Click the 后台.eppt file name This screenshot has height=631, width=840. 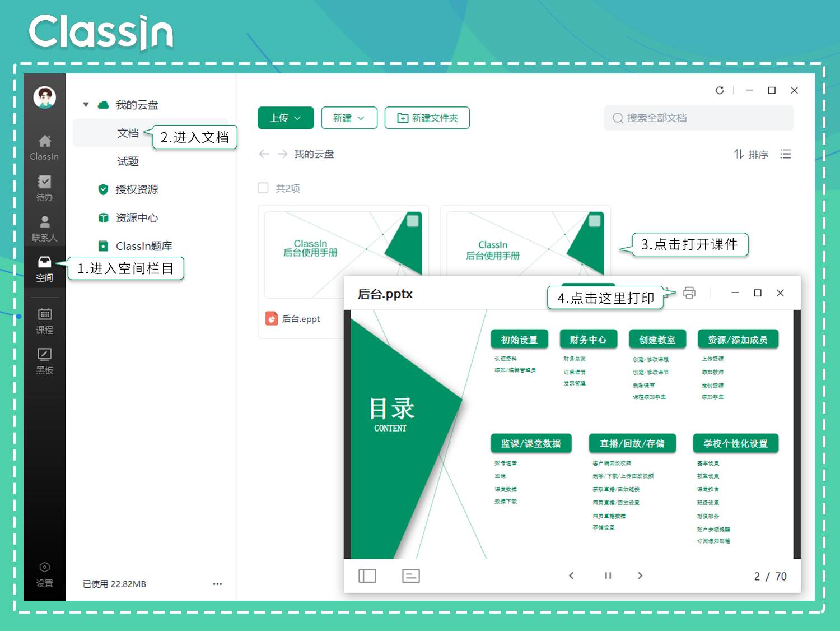click(x=301, y=319)
